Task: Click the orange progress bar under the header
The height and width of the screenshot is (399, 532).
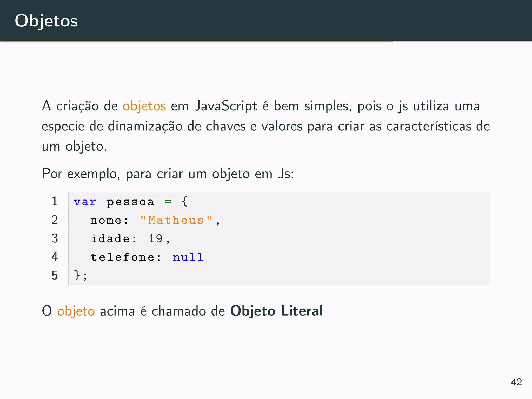Action: (196, 41)
